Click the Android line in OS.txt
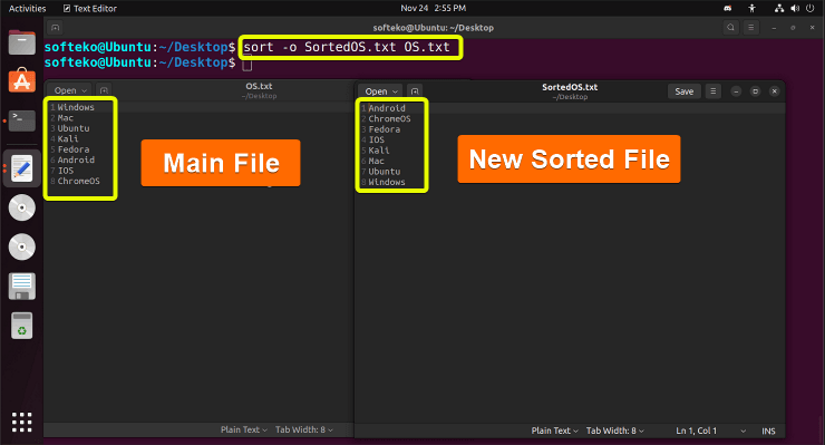 [x=76, y=160]
